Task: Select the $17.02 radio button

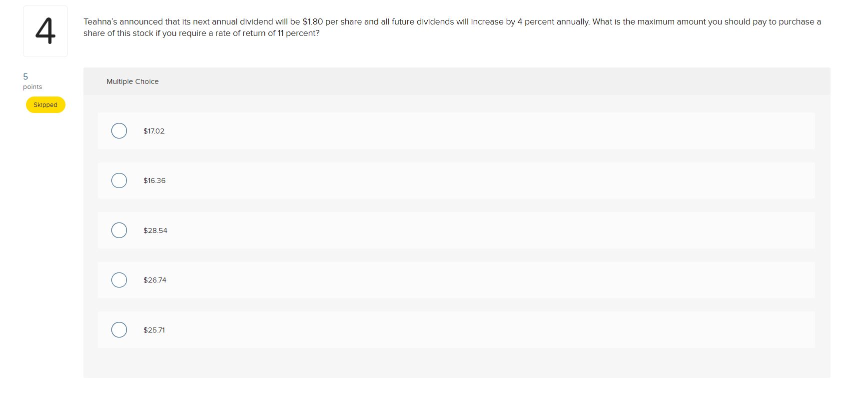Action: click(119, 130)
